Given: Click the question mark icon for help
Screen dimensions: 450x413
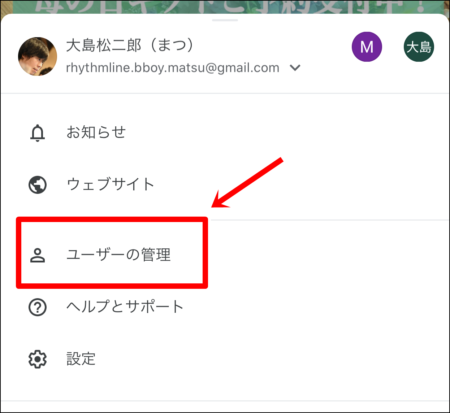Looking at the screenshot, I should tap(37, 307).
